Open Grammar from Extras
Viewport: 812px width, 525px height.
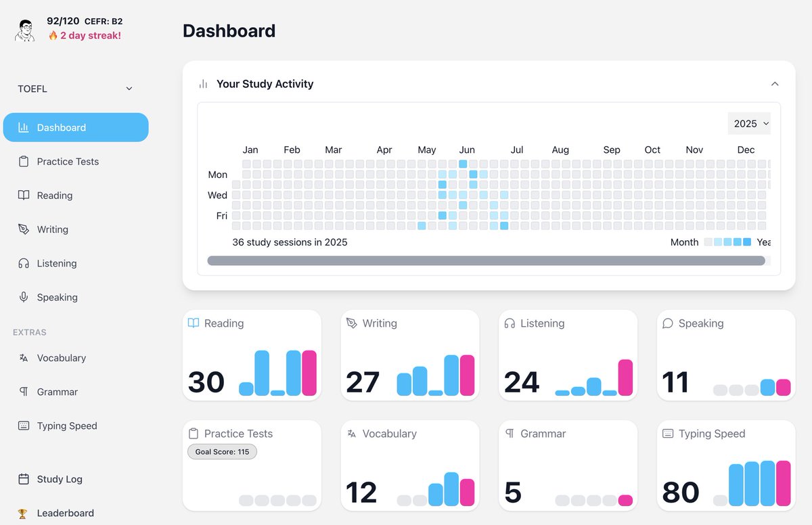click(x=76, y=392)
